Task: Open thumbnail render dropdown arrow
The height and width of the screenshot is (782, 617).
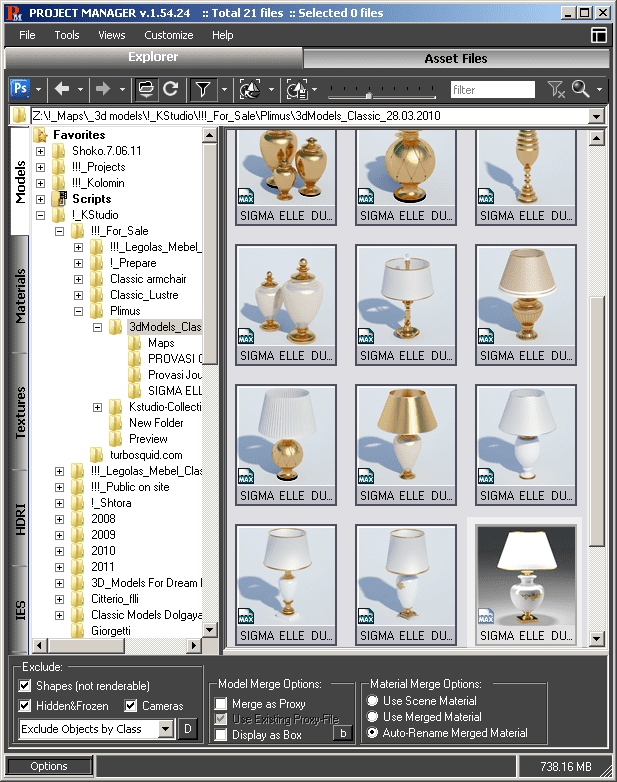Action: [x=314, y=90]
